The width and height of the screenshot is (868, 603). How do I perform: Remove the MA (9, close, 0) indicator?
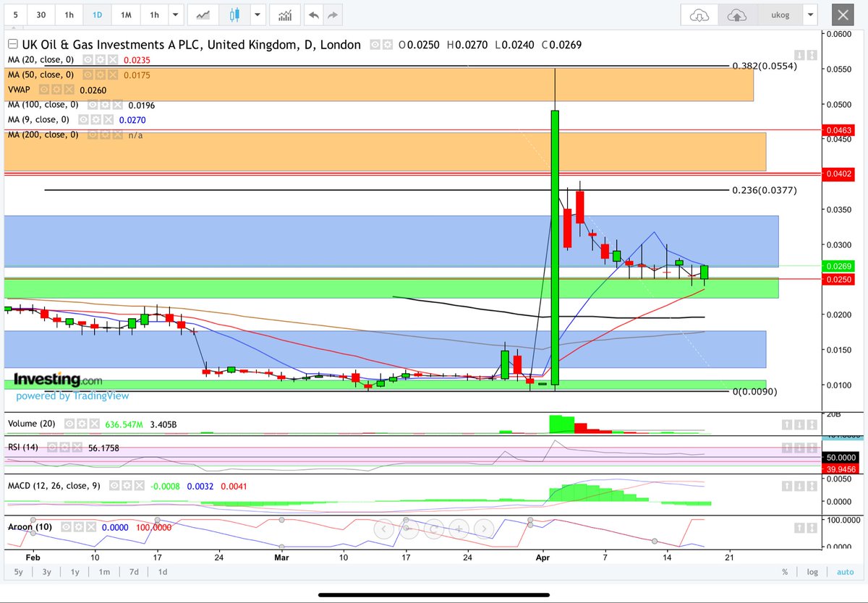(109, 119)
